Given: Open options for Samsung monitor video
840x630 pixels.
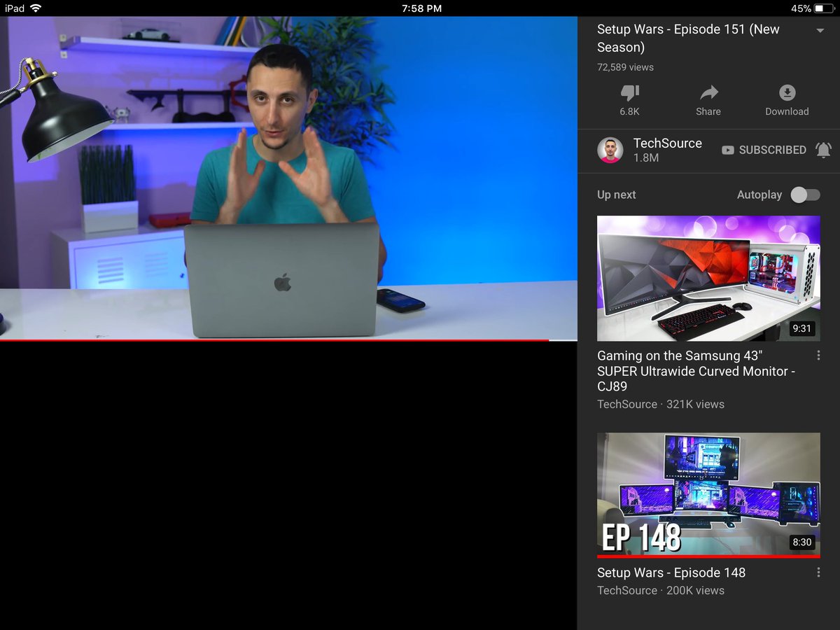Looking at the screenshot, I should point(818,356).
